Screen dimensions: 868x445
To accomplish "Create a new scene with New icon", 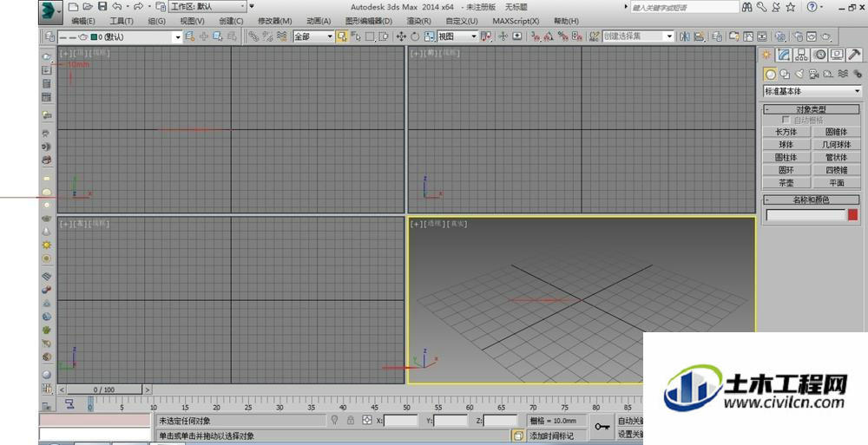I will 73,7.
